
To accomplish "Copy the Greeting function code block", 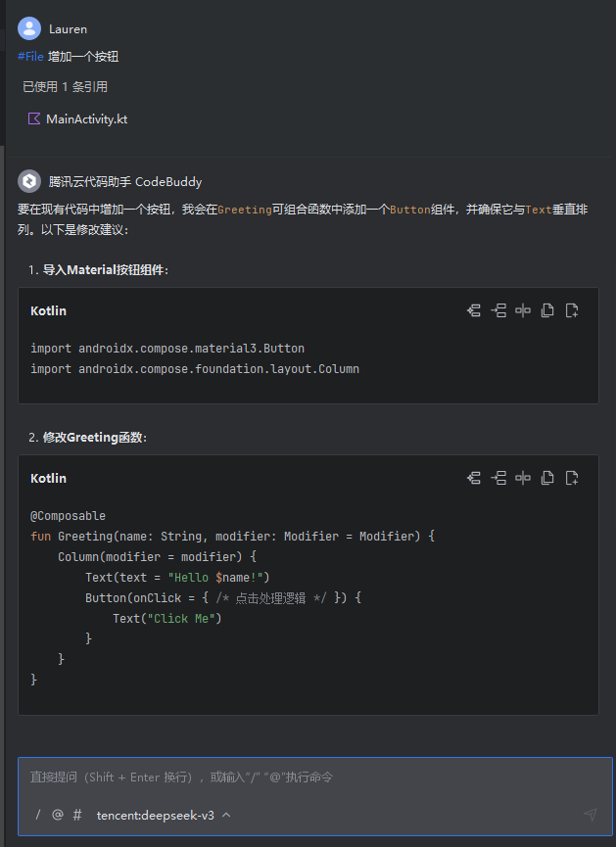I will pyautogui.click(x=547, y=478).
